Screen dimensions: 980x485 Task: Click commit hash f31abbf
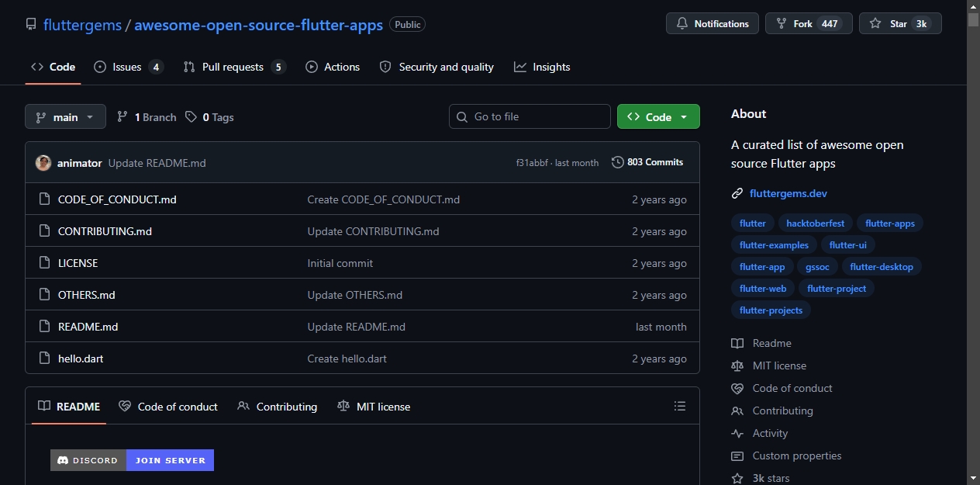click(x=532, y=163)
